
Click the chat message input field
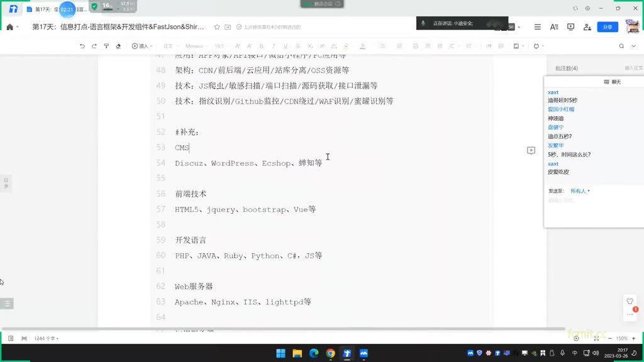[594, 200]
